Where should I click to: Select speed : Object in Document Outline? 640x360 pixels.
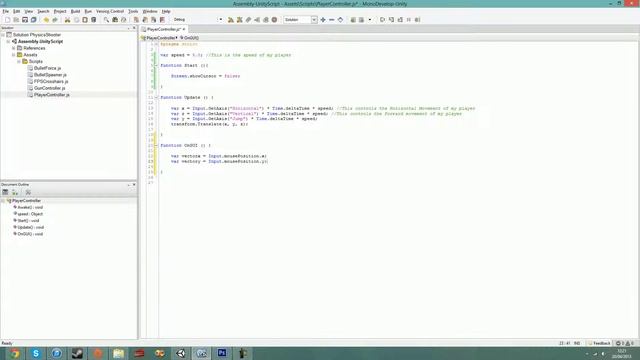(29, 214)
